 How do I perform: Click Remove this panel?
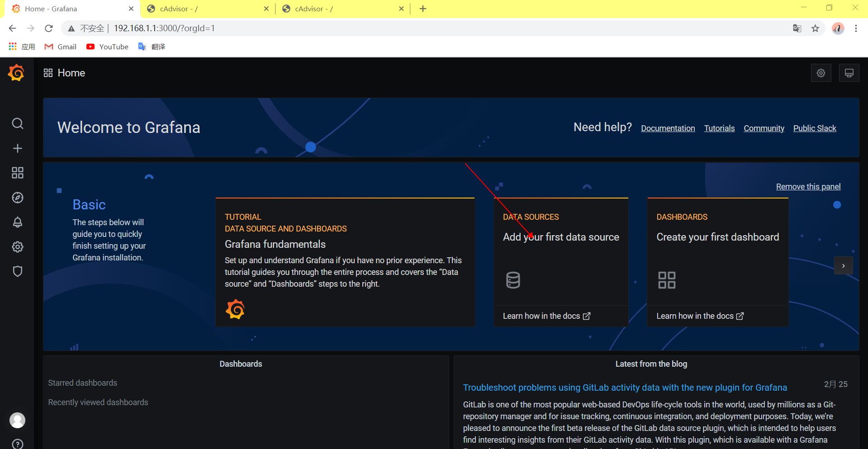808,187
